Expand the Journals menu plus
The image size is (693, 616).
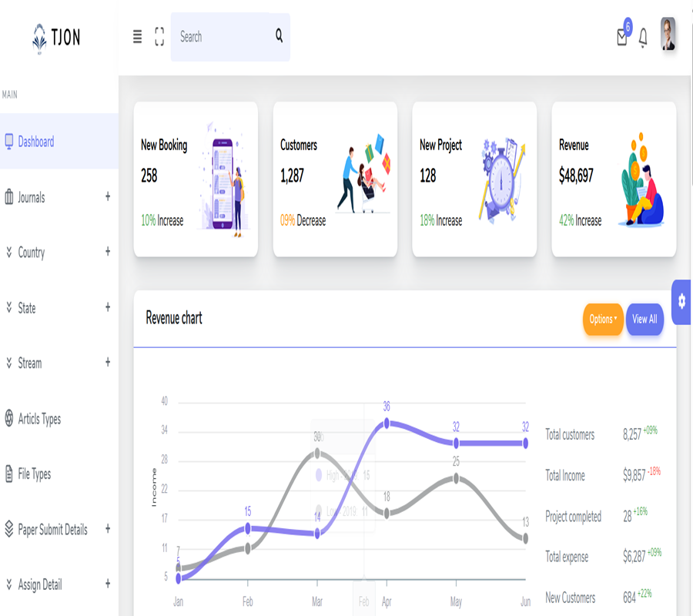pos(108,197)
